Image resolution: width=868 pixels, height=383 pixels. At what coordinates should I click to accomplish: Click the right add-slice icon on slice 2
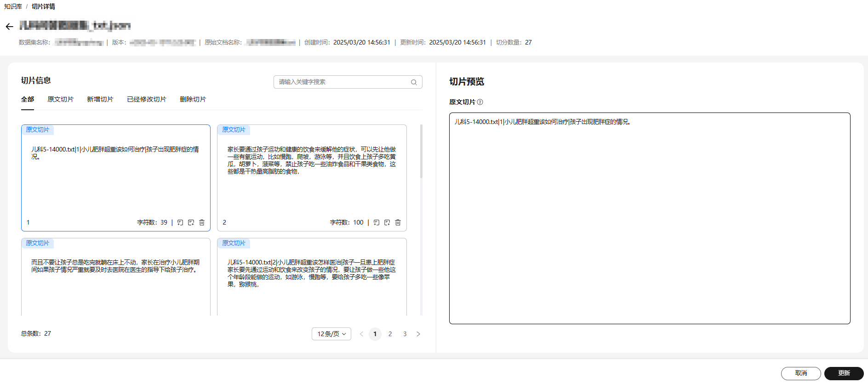tap(387, 223)
